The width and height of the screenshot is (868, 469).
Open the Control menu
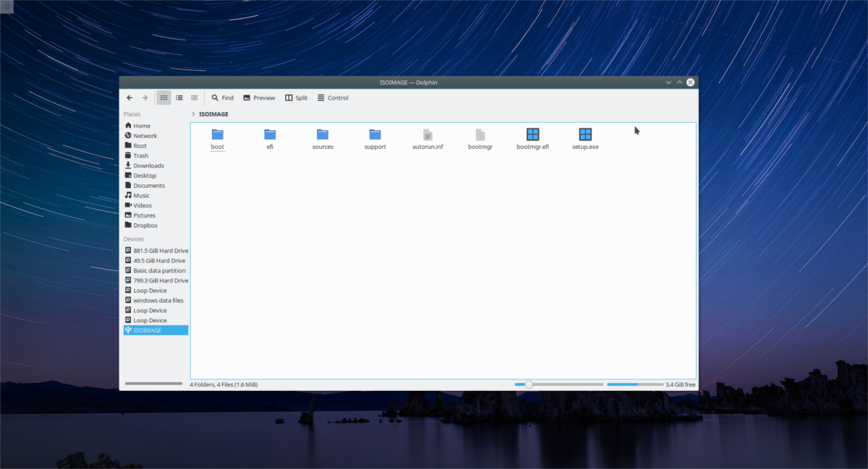click(333, 98)
